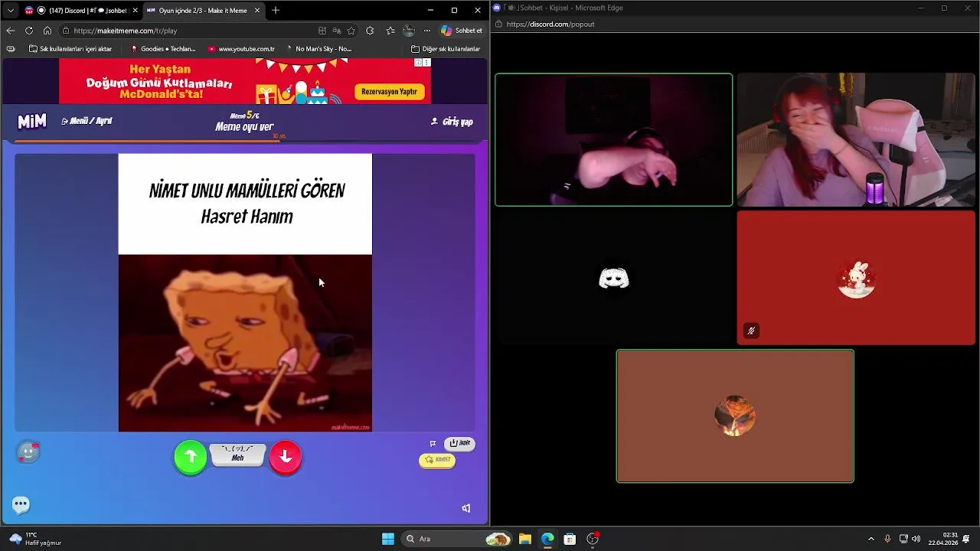The width and height of the screenshot is (980, 551).
Task: Save the meme with Kaydet button
Action: click(437, 460)
